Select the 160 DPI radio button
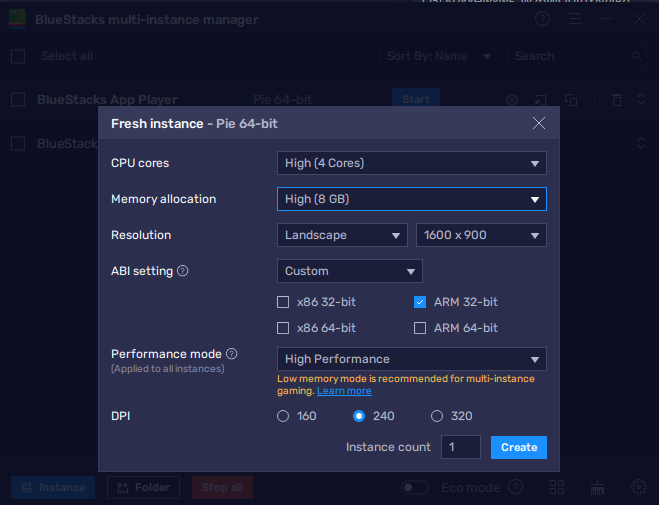The height and width of the screenshot is (505, 659). 283,416
